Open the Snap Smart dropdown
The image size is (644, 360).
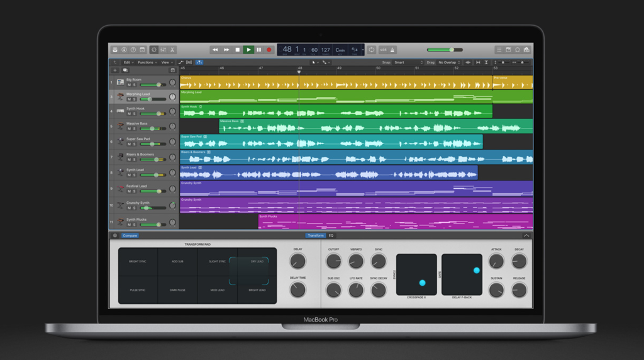(x=408, y=62)
